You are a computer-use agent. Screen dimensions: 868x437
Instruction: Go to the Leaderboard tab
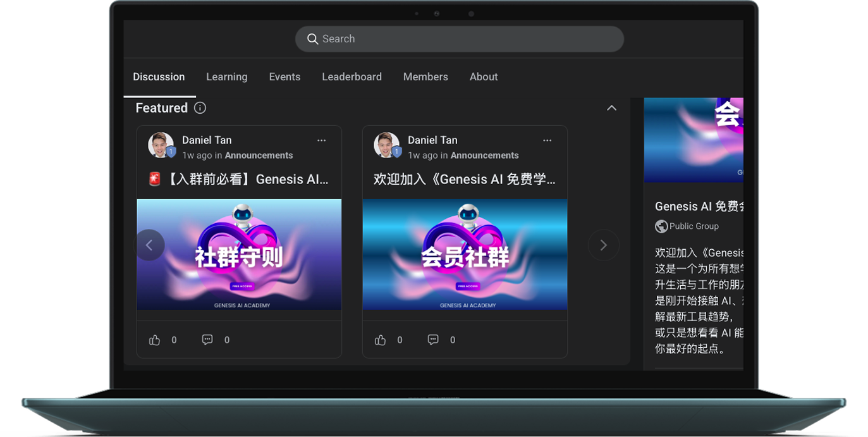click(x=351, y=77)
